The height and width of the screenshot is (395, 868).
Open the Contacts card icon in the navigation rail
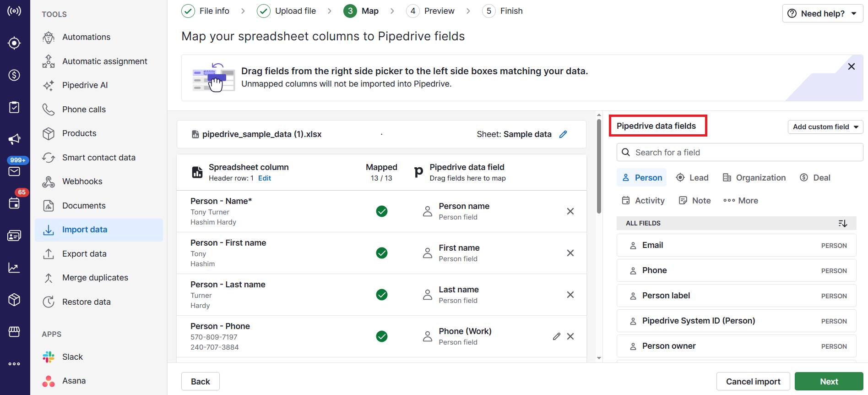click(14, 236)
